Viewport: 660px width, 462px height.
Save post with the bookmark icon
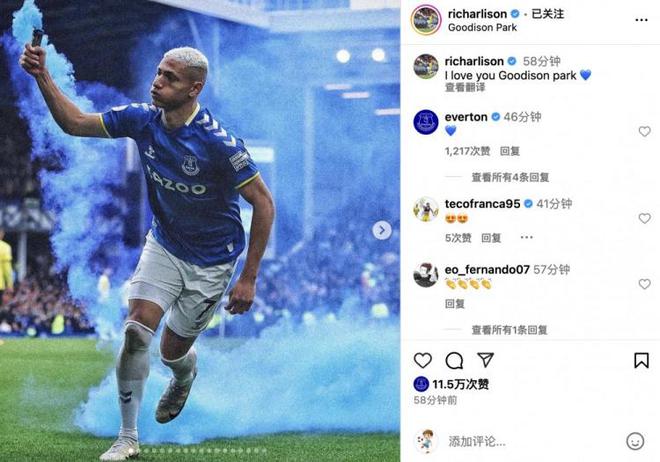point(641,361)
